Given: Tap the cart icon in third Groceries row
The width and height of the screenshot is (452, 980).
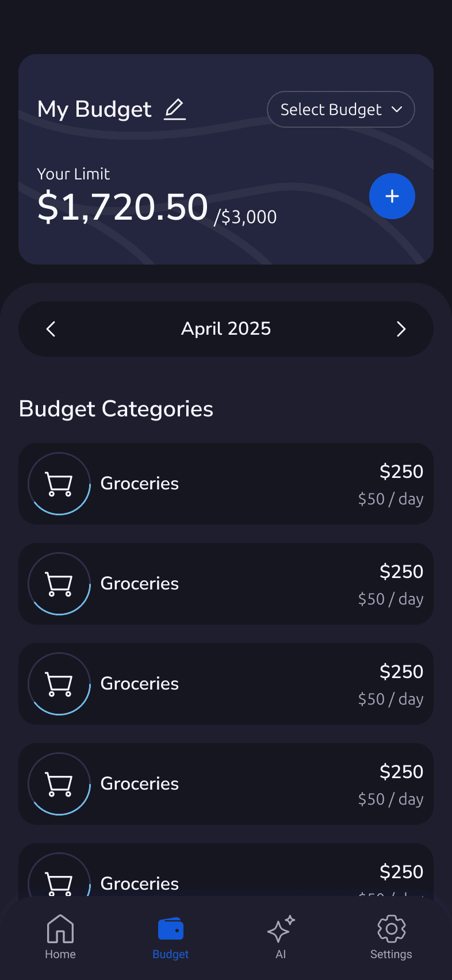Looking at the screenshot, I should [59, 684].
